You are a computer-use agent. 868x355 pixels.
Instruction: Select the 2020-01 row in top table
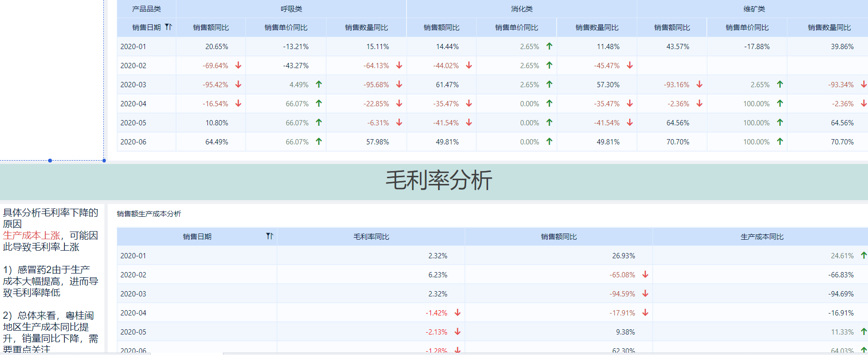click(133, 47)
